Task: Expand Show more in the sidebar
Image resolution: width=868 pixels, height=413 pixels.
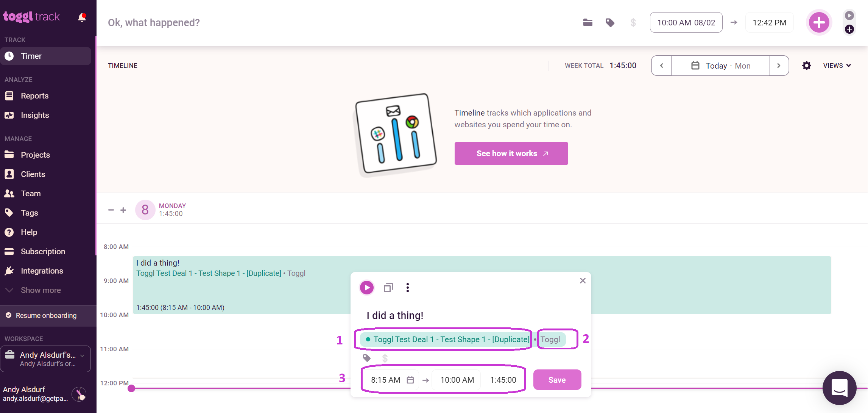Action: 41,290
